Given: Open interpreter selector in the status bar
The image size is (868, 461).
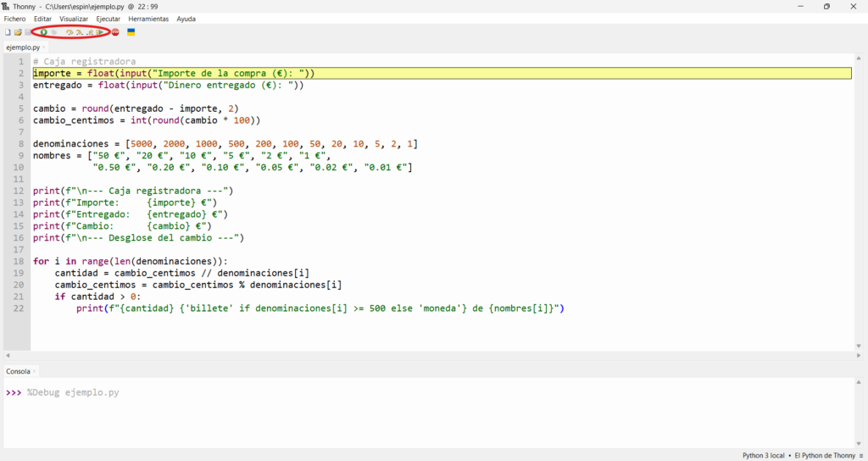Looking at the screenshot, I should pyautogui.click(x=802, y=455).
